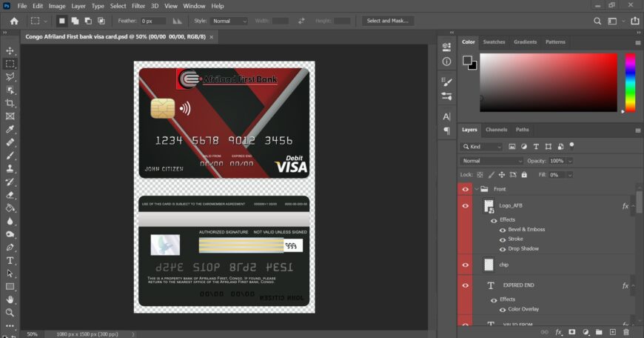The image size is (644, 338).
Task: Select the Brush tool
Action: point(10,156)
